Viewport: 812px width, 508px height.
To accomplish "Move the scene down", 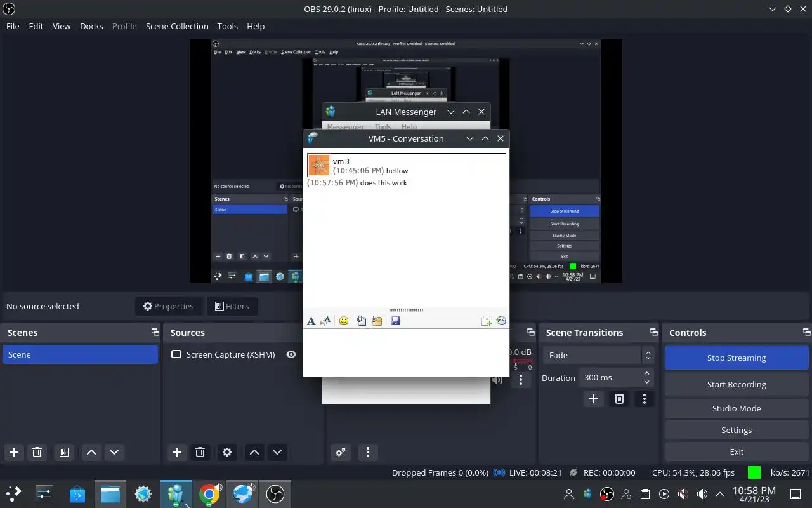I will click(x=114, y=452).
